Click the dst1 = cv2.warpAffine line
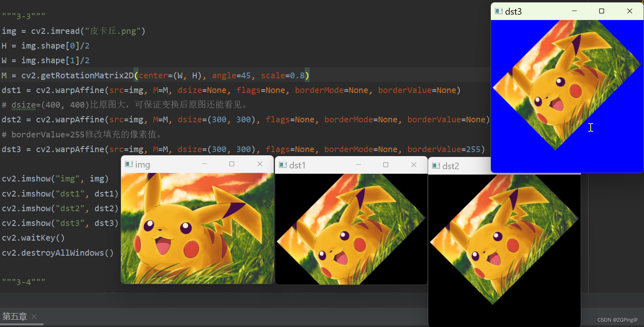 [x=231, y=90]
